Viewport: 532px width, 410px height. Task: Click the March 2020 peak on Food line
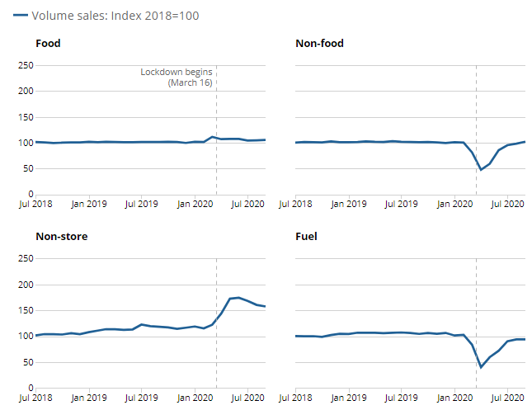pyautogui.click(x=213, y=137)
